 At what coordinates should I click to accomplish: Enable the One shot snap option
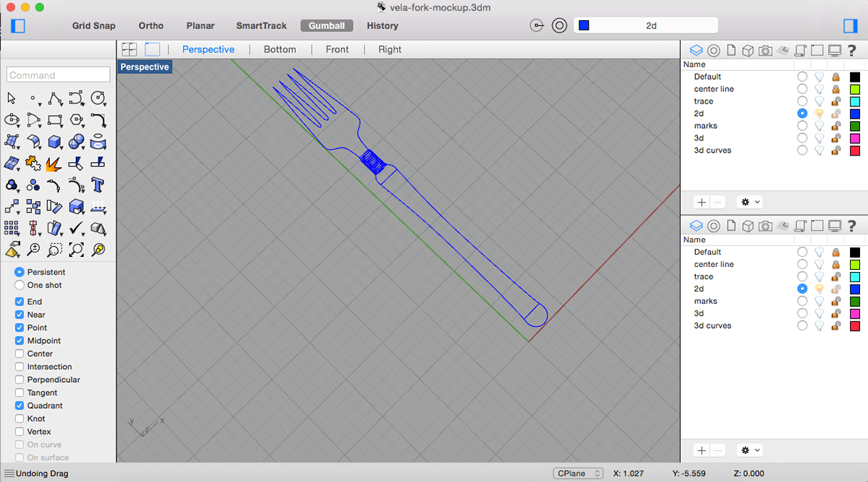click(20, 285)
